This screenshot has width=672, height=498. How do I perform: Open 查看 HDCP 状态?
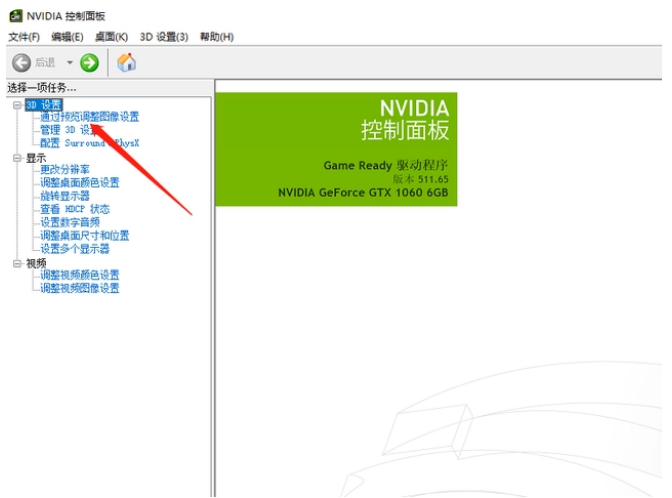point(75,209)
